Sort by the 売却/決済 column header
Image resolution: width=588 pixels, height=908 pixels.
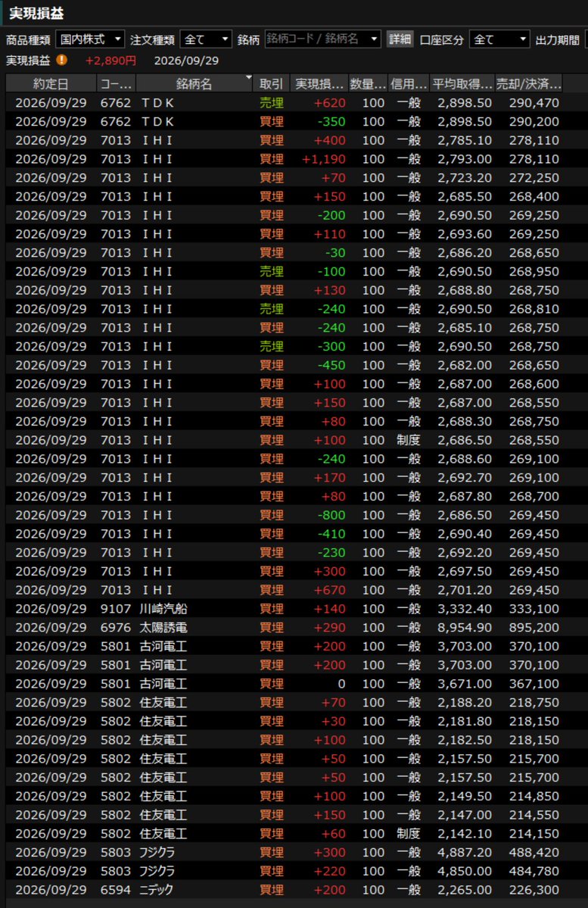528,83
